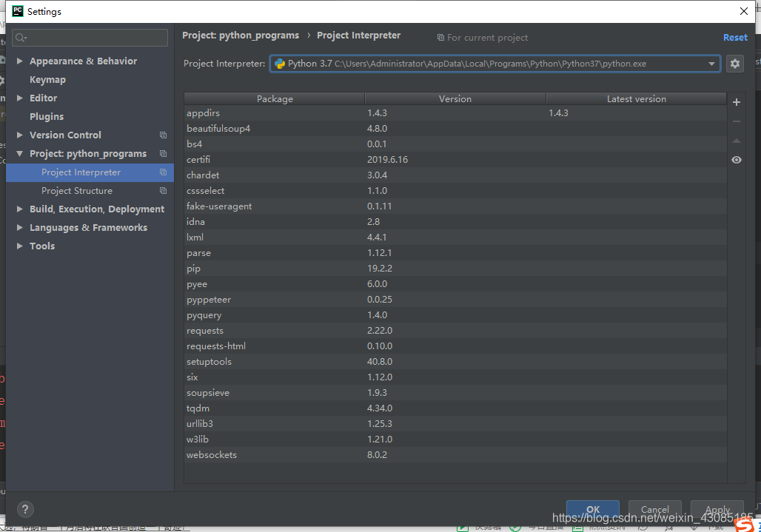The height and width of the screenshot is (532, 761).
Task: Sort by Version column header
Action: coord(455,99)
